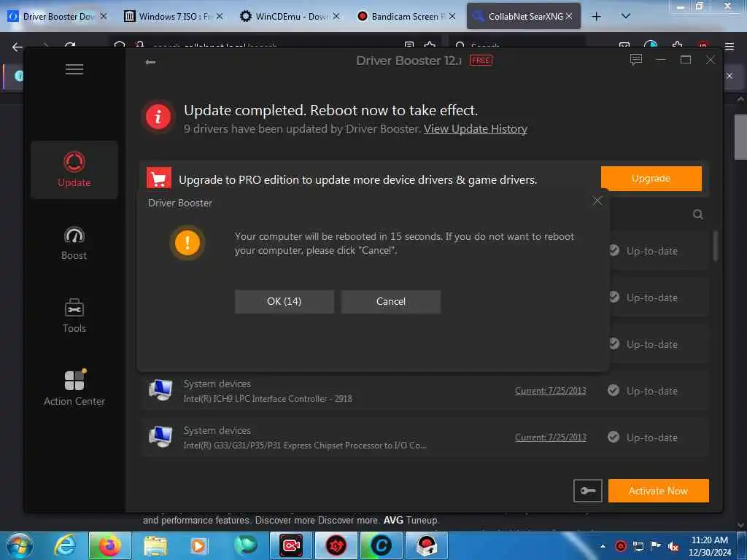Click the Activate Now button
This screenshot has width=747, height=560.
(659, 491)
